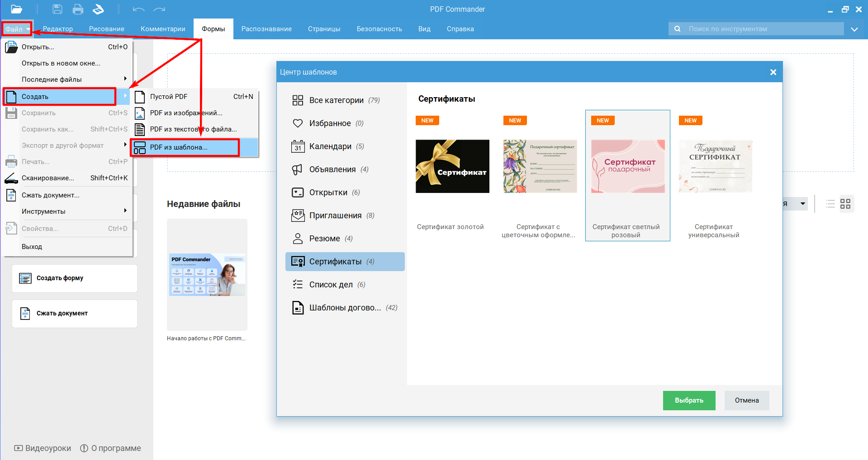Click the undo arrow icon
The height and width of the screenshot is (460, 868).
coord(138,9)
